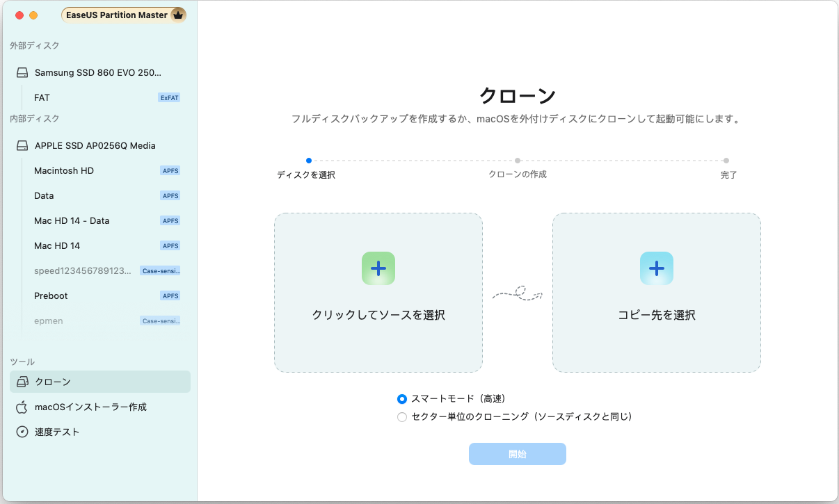The width and height of the screenshot is (839, 504).
Task: Click the APPLE SSD AP0256Q disk icon
Action: click(22, 146)
